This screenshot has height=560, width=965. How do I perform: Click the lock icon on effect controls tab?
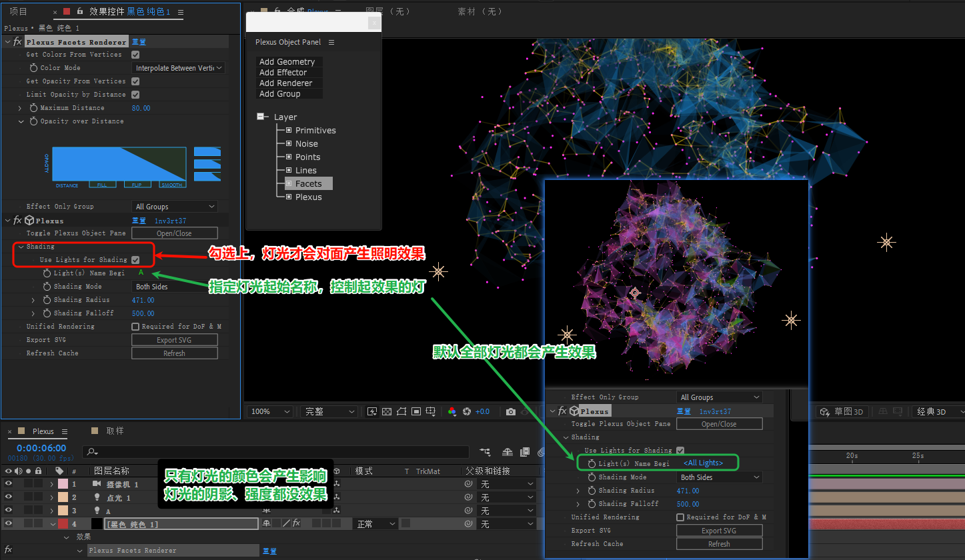pos(80,11)
